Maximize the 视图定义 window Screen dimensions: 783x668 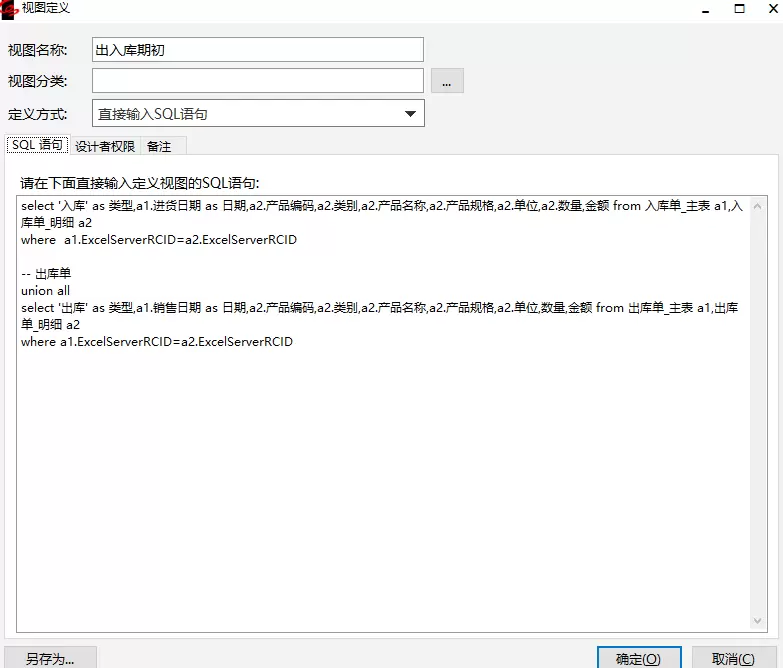[739, 8]
